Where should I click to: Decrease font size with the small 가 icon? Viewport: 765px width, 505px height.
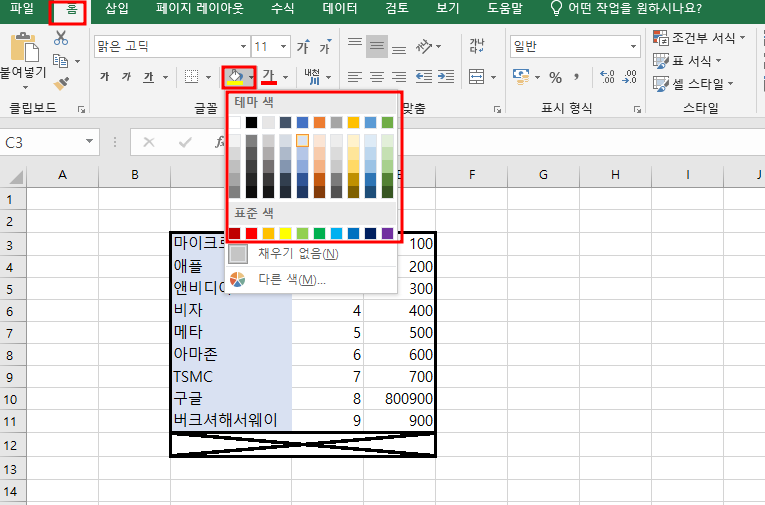325,47
